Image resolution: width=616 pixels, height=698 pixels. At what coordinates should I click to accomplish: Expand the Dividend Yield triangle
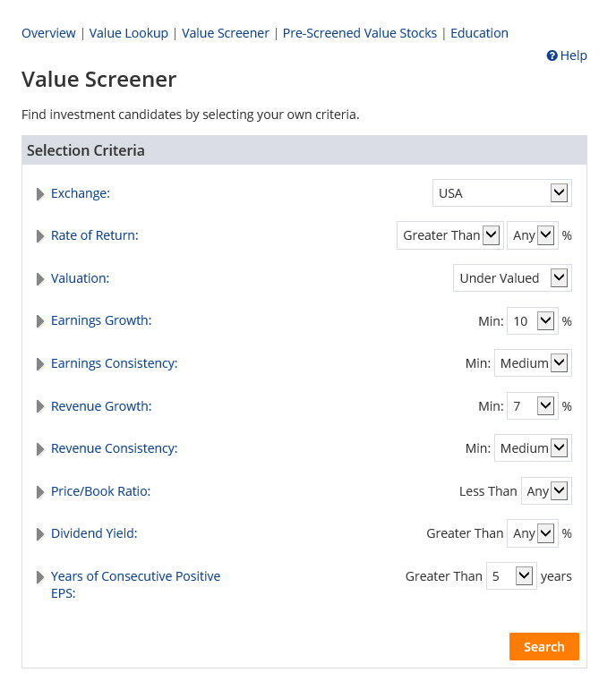pyautogui.click(x=40, y=533)
